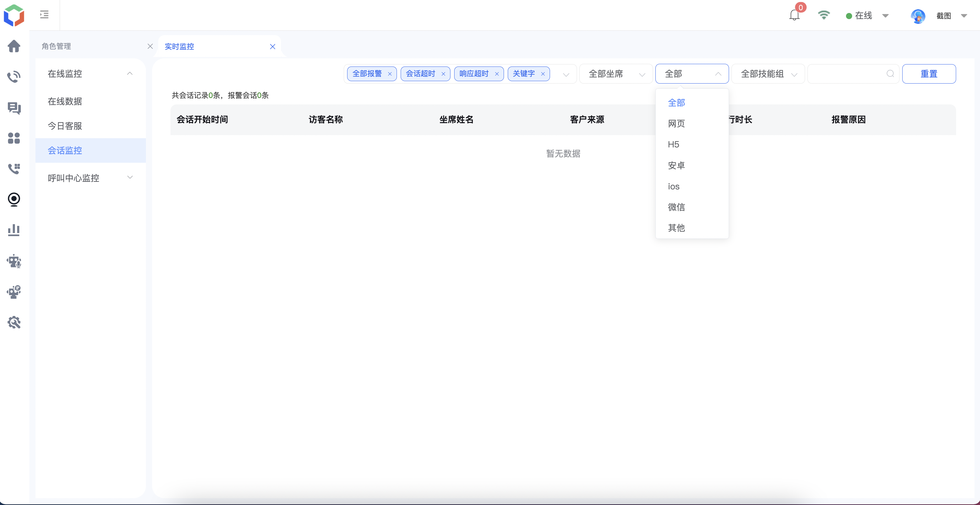
Task: Collapse the sidebar menu toggle icon
Action: (44, 14)
